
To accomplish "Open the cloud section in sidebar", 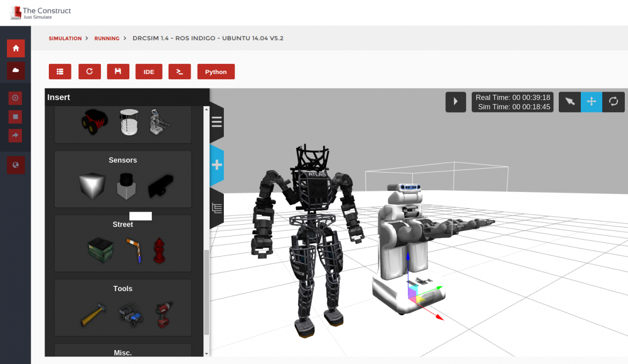I will pos(16,70).
